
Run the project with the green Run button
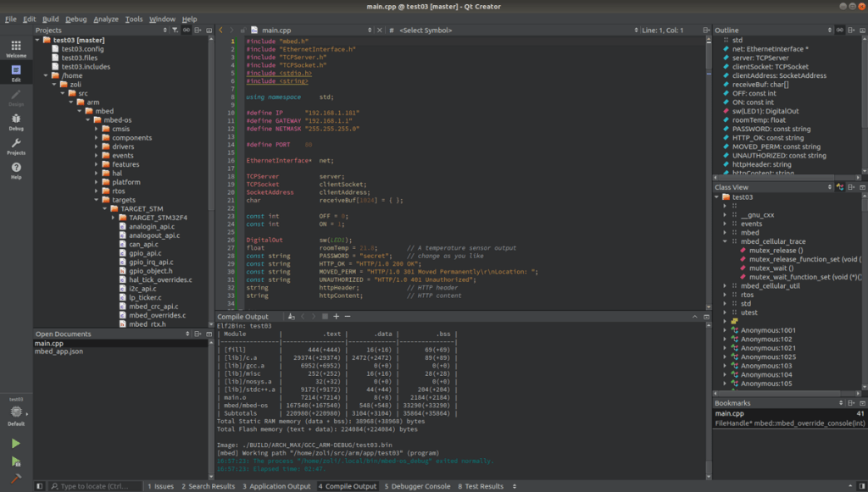click(14, 441)
